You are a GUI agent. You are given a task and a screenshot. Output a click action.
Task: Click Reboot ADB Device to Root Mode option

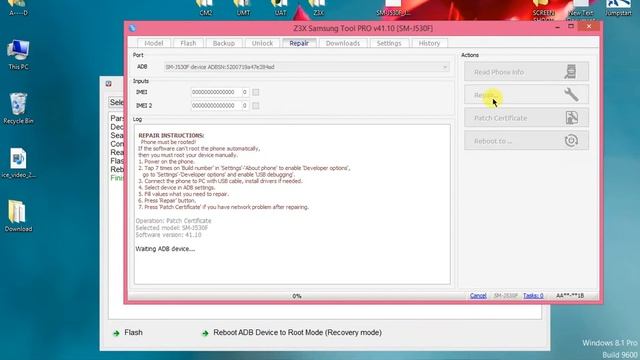[x=292, y=333]
